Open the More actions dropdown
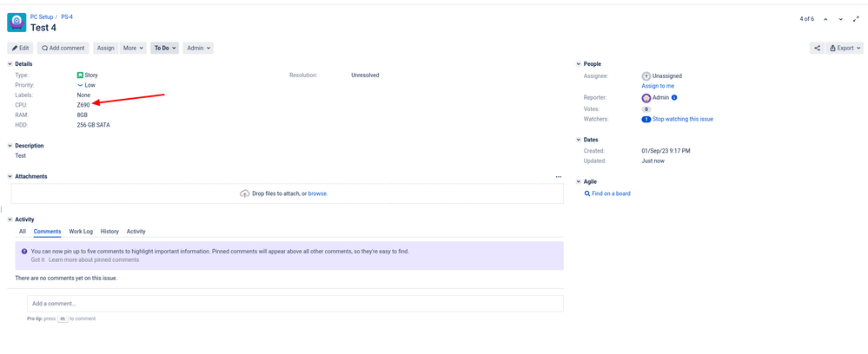868x354 pixels. 134,48
